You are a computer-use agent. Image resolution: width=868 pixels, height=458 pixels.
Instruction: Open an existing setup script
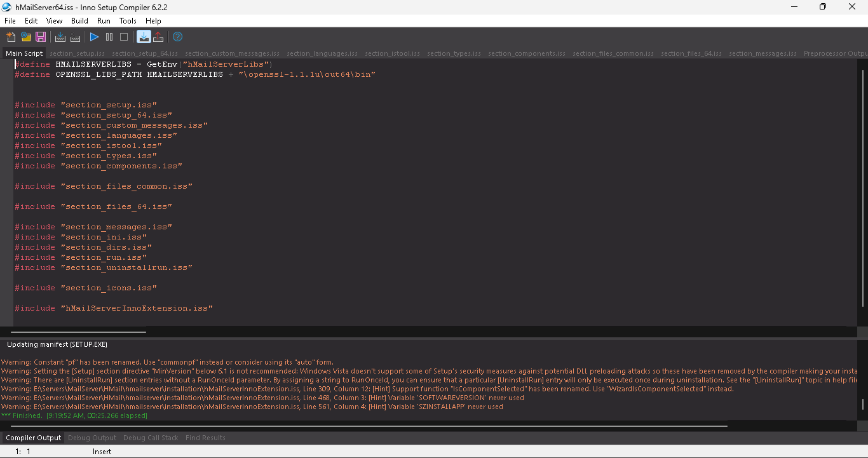click(25, 37)
